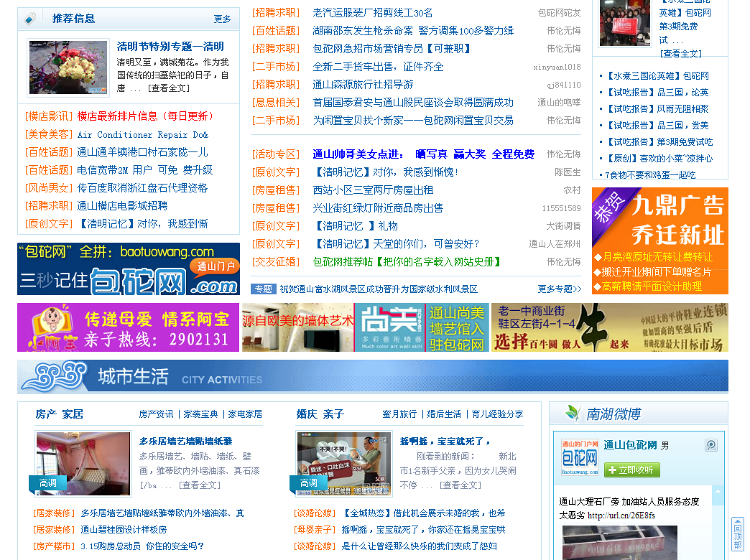
Task: Click the tag icon beside 推荐信息 header
Action: click(x=29, y=19)
